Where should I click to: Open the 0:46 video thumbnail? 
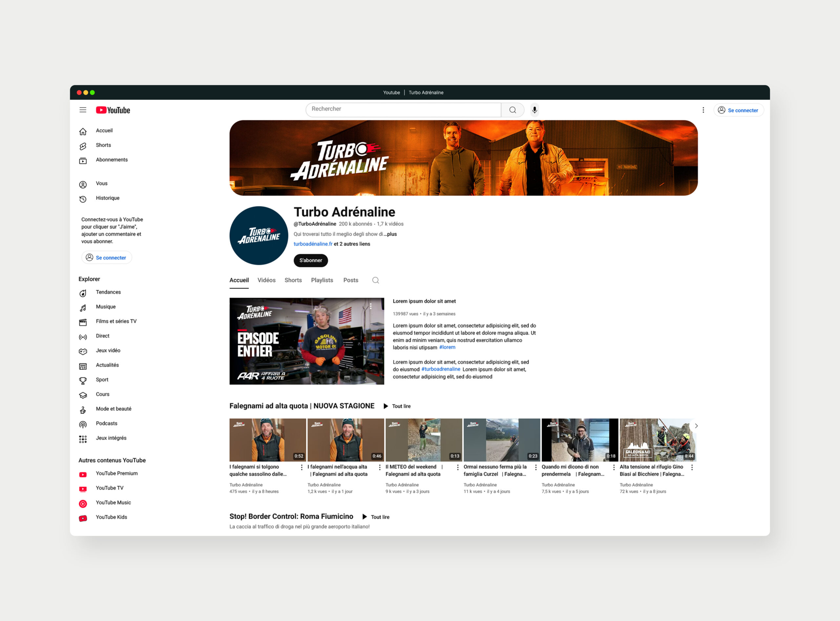click(346, 440)
